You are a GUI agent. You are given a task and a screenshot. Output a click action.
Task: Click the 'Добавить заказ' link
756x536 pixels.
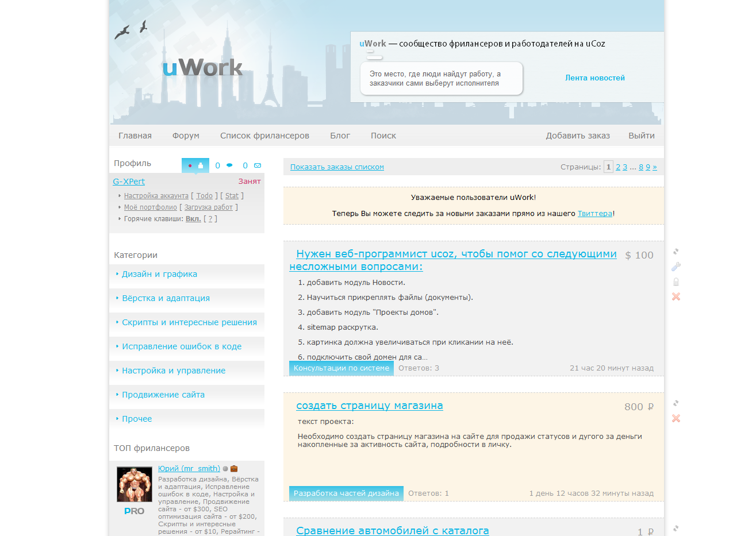pos(578,136)
